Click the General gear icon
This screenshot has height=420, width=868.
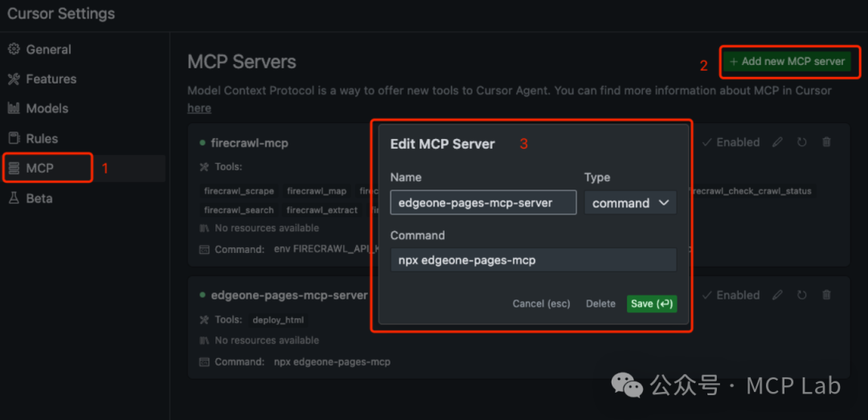14,49
